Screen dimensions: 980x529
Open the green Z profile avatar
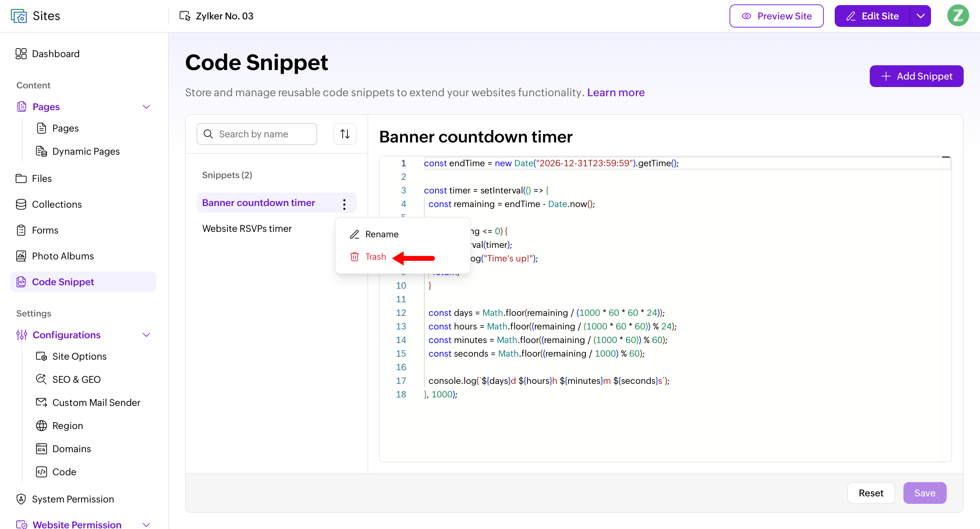958,16
